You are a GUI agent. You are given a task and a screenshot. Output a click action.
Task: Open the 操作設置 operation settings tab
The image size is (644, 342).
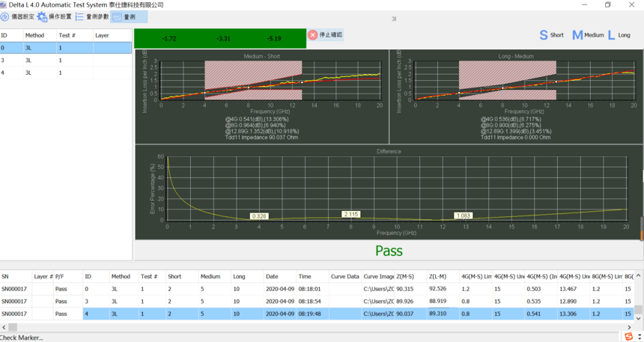54,16
